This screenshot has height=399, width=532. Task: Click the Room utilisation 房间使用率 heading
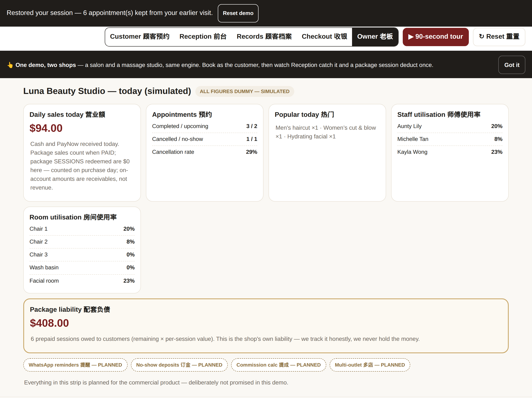tap(73, 217)
